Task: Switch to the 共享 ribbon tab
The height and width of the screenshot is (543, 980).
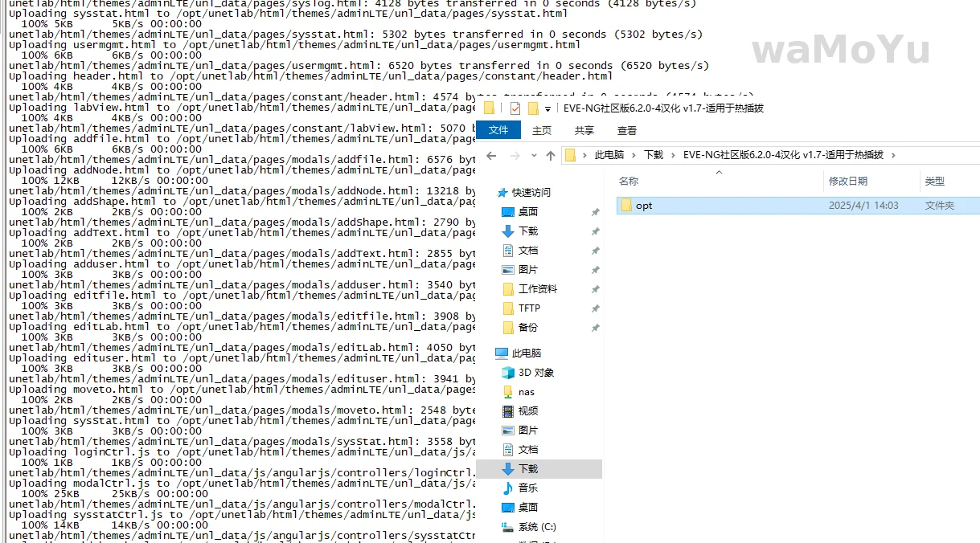Action: tap(584, 130)
